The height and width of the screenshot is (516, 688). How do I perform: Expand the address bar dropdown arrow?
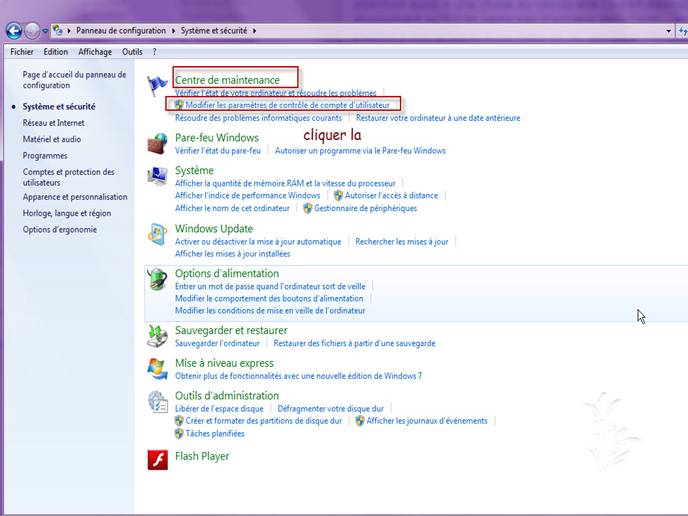(x=669, y=31)
